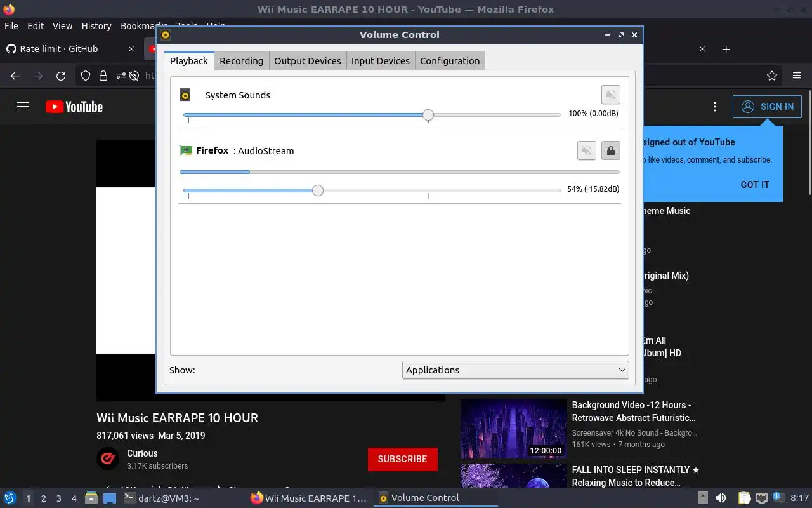Click system tray clipboard icon
The height and width of the screenshot is (508, 812).
click(x=744, y=498)
